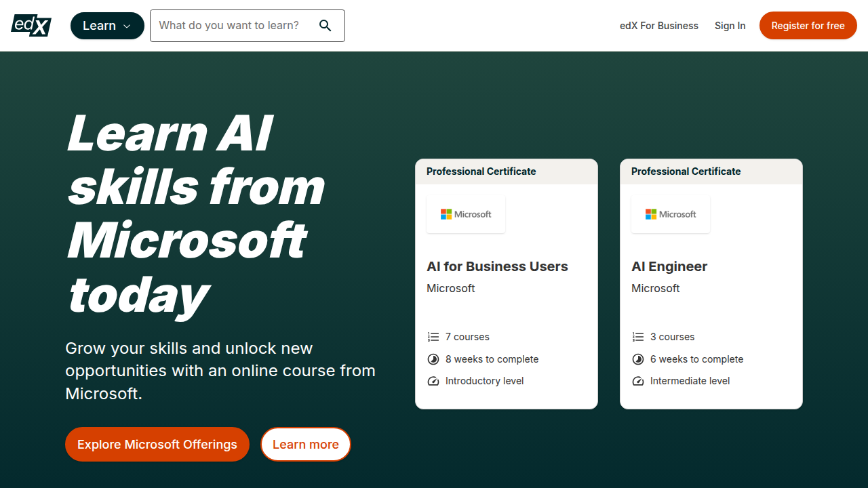Click '7 courses' text
Image resolution: width=868 pixels, height=488 pixels.
(467, 337)
